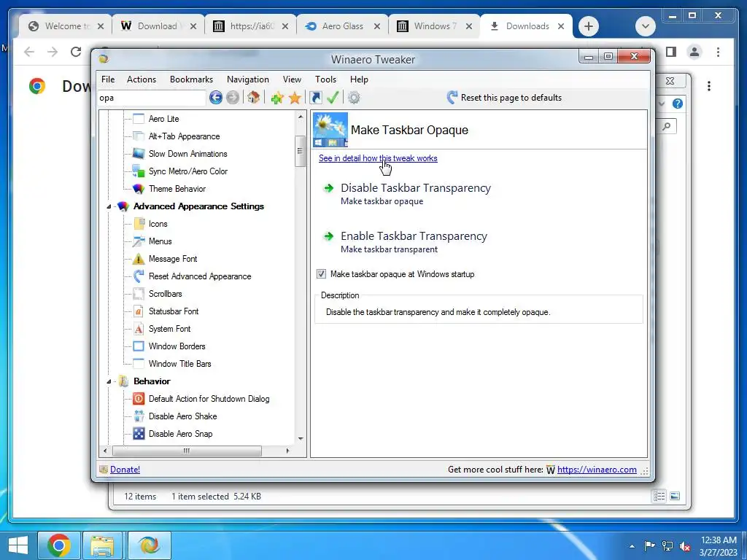Reload the page in Chrome
Image resolution: width=747 pixels, height=560 pixels.
76,52
